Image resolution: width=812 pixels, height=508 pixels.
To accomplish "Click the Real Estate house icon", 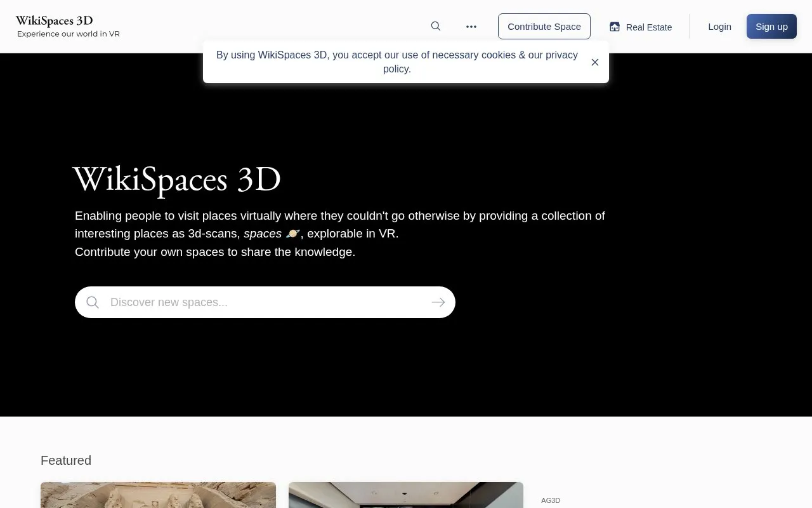I will (x=614, y=27).
